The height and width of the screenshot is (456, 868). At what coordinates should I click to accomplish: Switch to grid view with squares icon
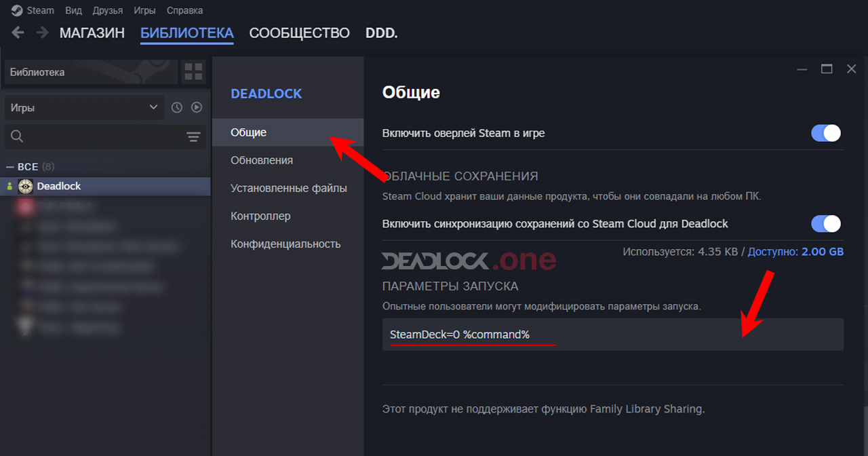tap(193, 71)
